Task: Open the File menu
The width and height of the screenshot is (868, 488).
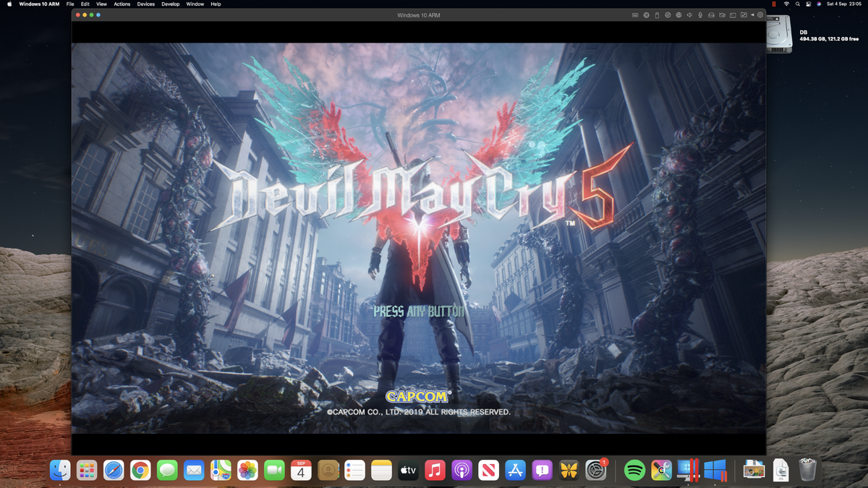Action: (x=70, y=4)
